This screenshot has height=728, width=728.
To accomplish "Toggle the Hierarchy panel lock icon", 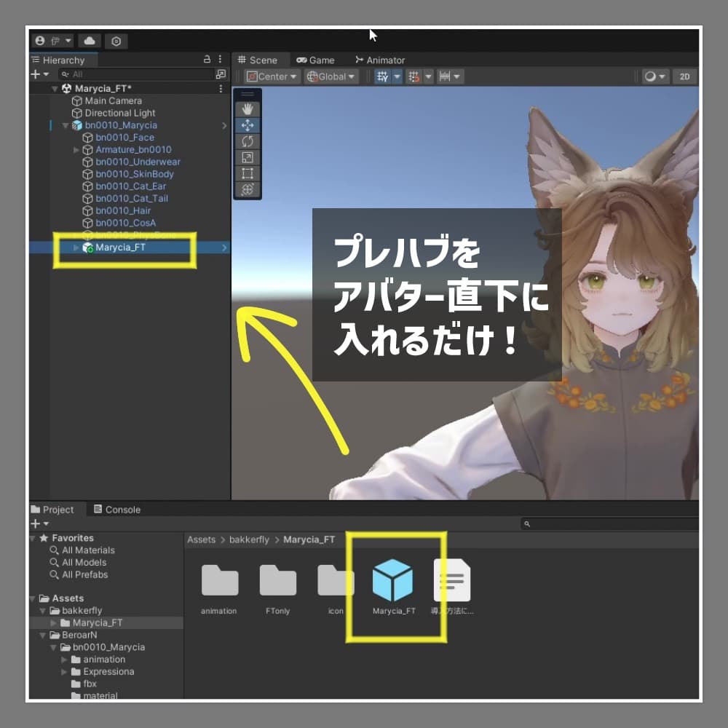I will pos(207,60).
